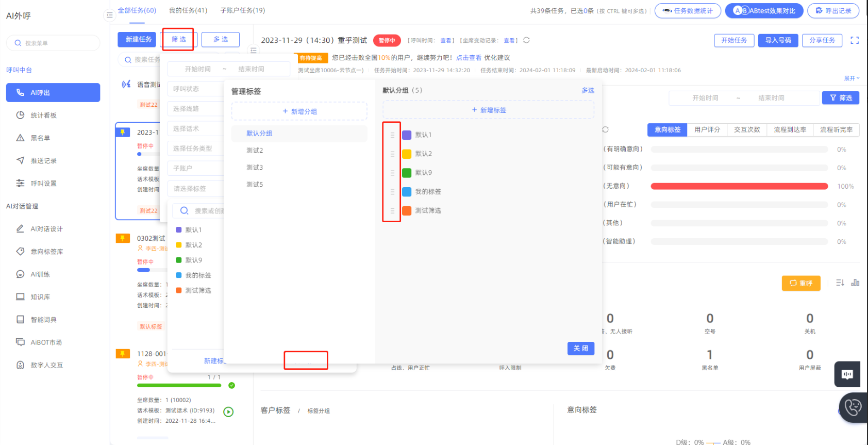Screen dimensions: 868x445
Task: Open the phone support floating icon
Action: coord(853,407)
